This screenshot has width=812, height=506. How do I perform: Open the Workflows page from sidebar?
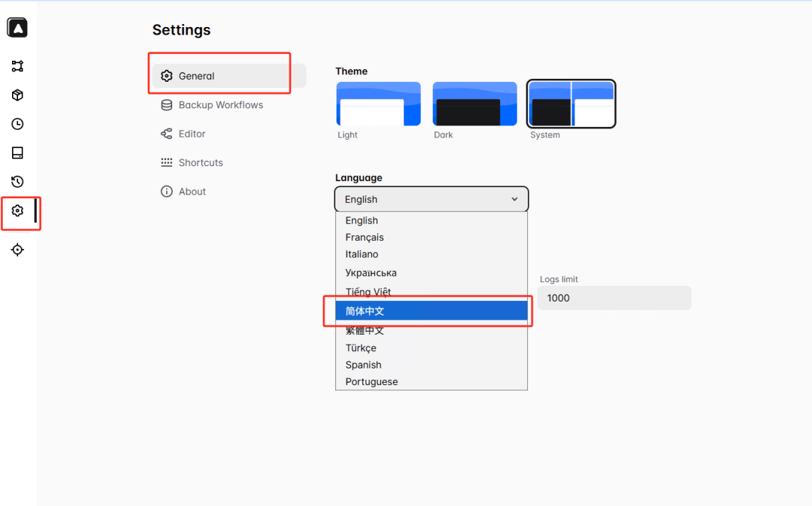point(17,66)
